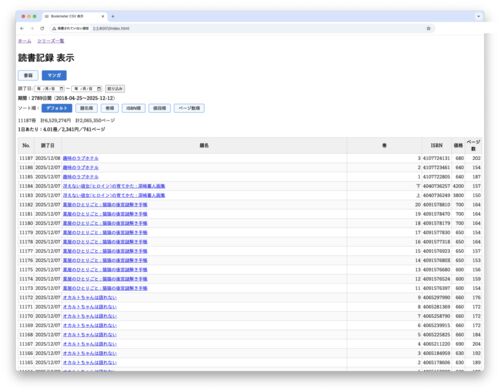Click the price cell 3800 in row 11183
Screen dimensions: 500x392
tap(458, 195)
